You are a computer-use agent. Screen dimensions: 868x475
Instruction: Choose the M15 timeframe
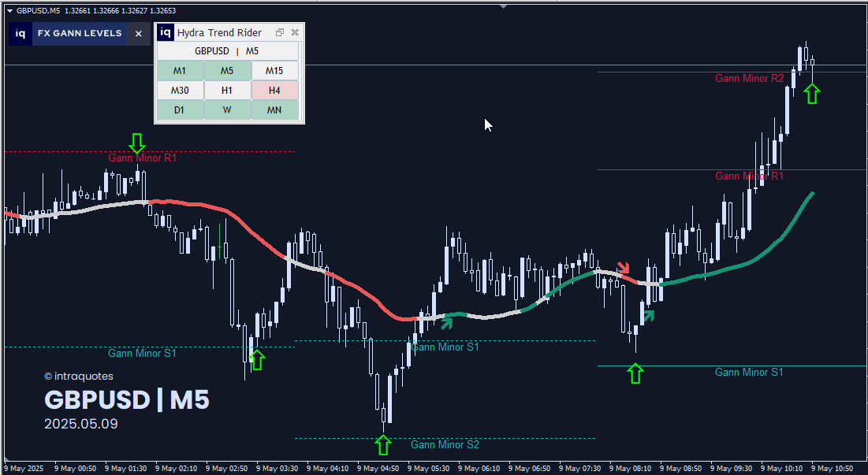click(274, 71)
